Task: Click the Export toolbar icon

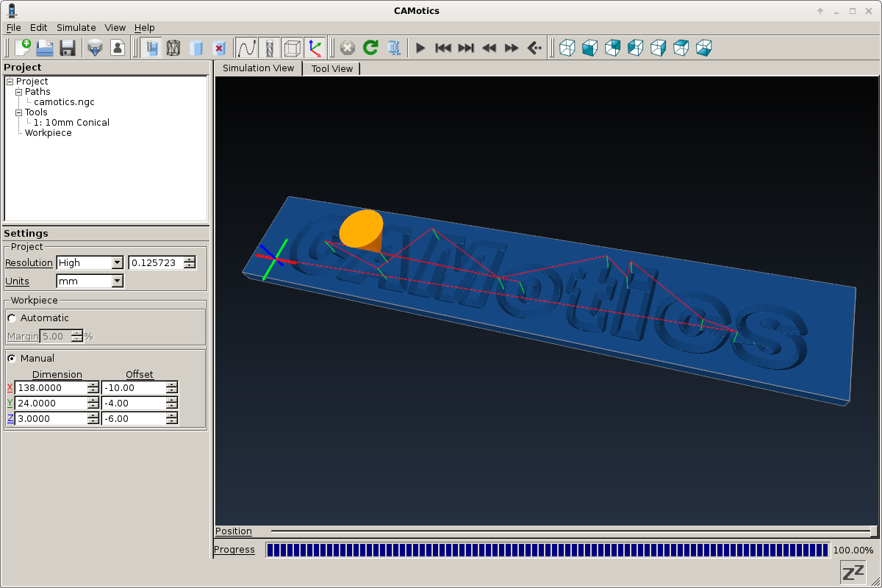Action: click(x=95, y=48)
